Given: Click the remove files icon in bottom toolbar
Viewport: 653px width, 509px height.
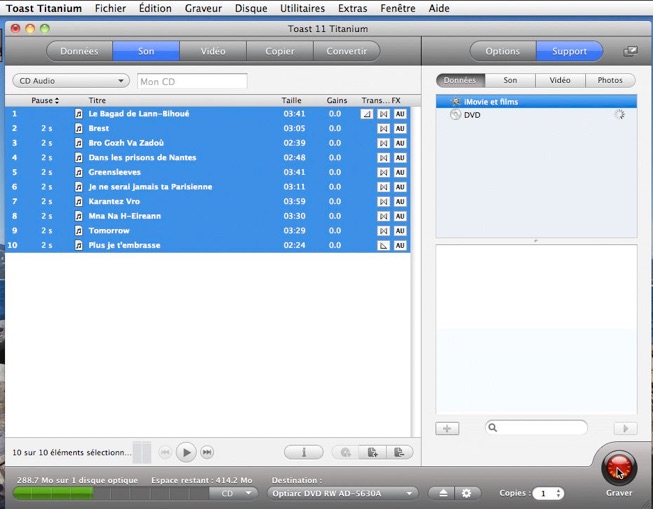Looking at the screenshot, I should [399, 452].
